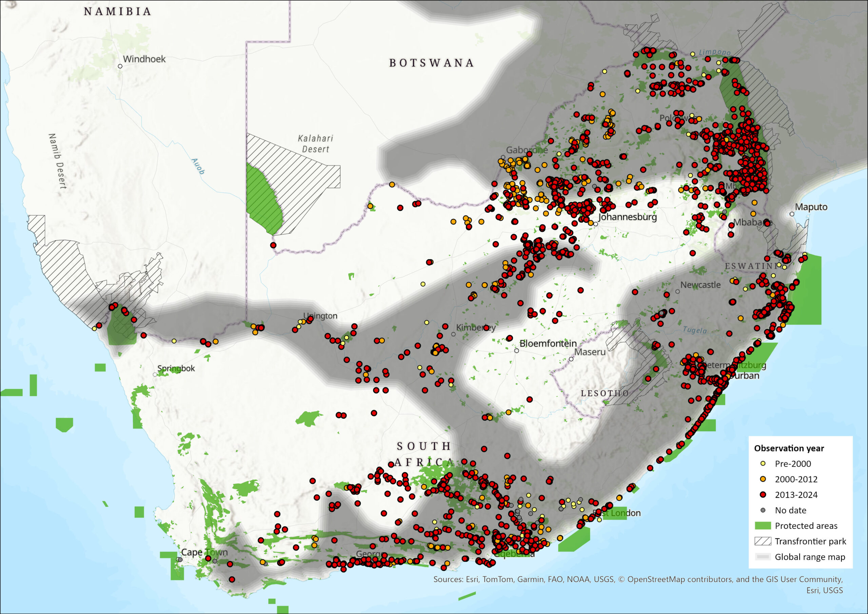The height and width of the screenshot is (614, 868).
Task: Click the Global range map gray swatch
Action: [763, 557]
